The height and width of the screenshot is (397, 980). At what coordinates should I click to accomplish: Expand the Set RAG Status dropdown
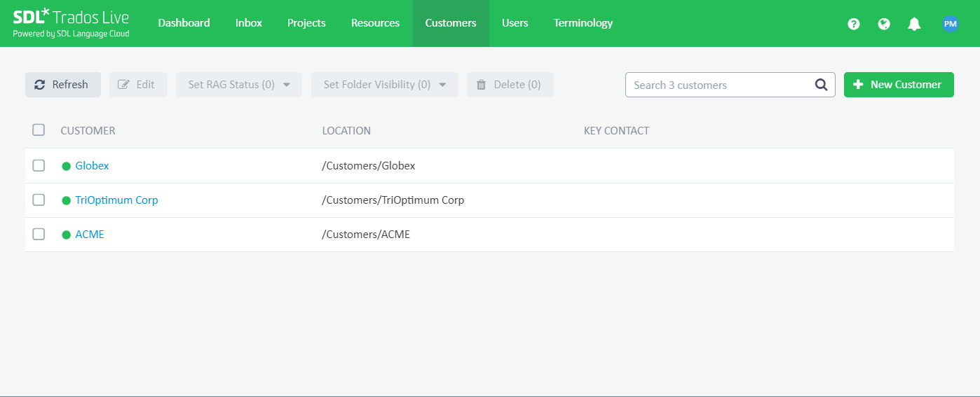coord(239,85)
